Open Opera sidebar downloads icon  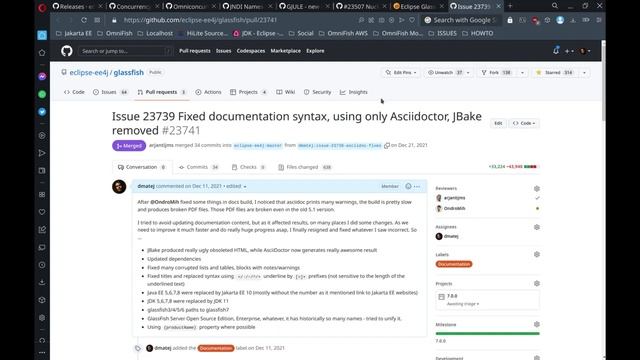point(42,282)
